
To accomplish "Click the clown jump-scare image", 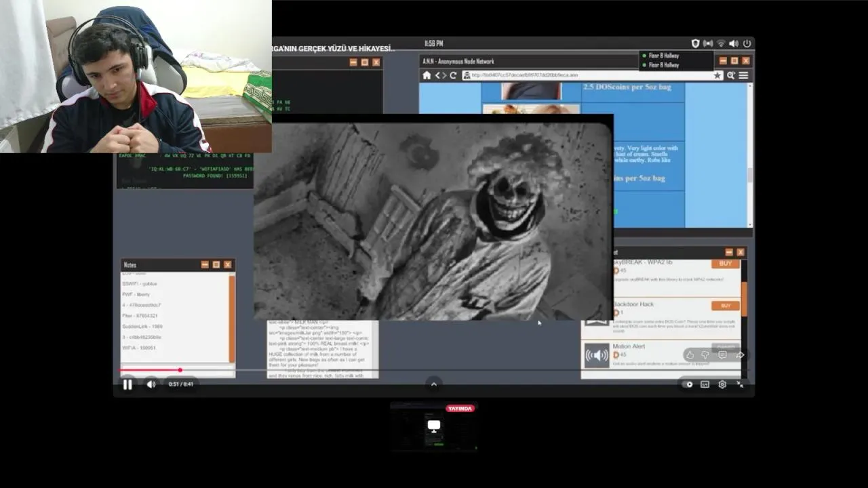I will click(x=433, y=217).
